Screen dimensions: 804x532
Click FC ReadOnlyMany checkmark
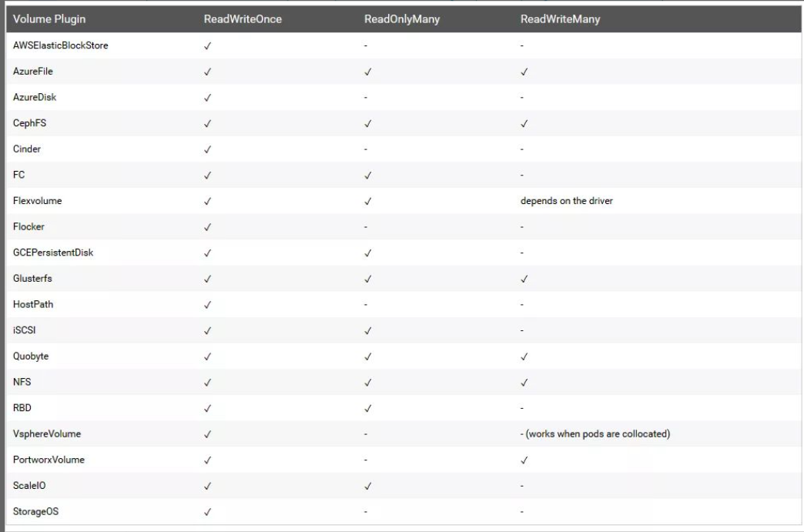coord(368,176)
